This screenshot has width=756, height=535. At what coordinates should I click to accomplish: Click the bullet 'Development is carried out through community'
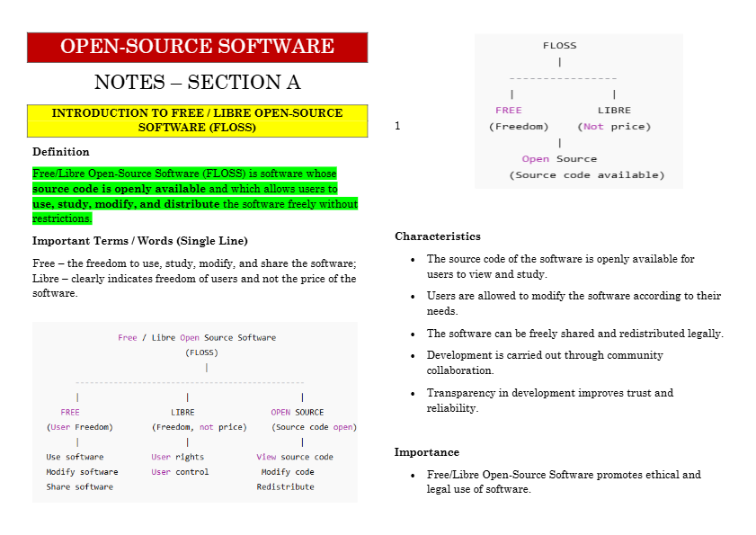pos(545,362)
